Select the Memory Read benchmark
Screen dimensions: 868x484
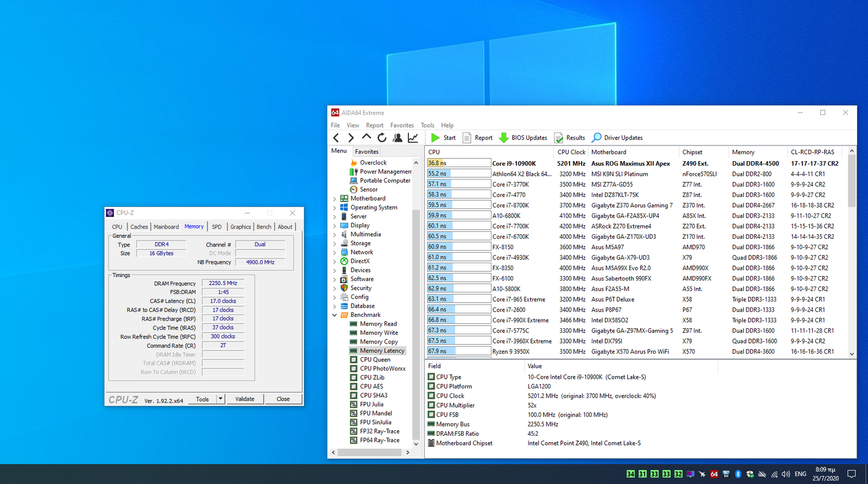pos(378,324)
